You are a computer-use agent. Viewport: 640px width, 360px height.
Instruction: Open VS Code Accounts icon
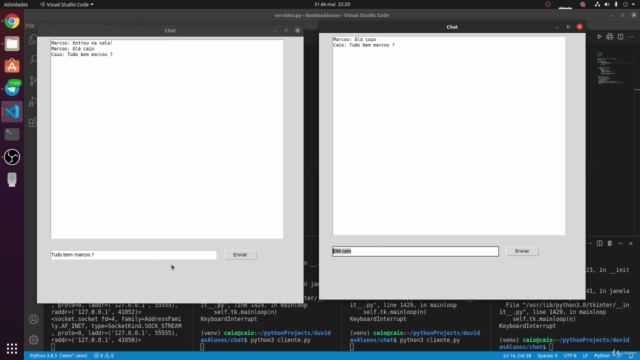(x=33, y=319)
